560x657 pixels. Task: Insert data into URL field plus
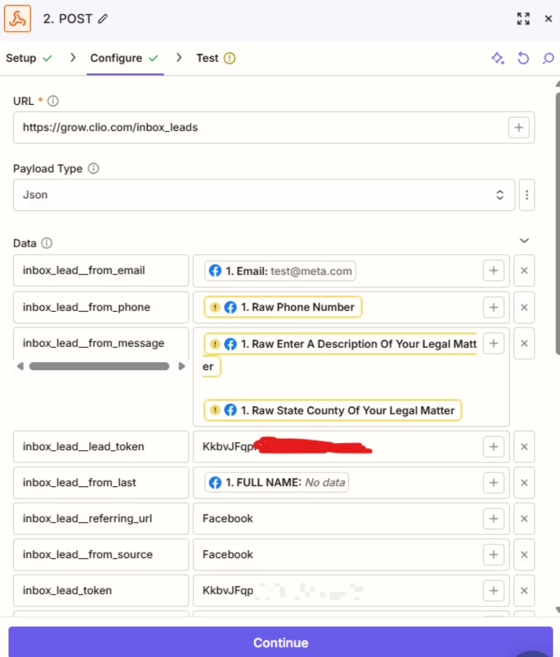[519, 127]
